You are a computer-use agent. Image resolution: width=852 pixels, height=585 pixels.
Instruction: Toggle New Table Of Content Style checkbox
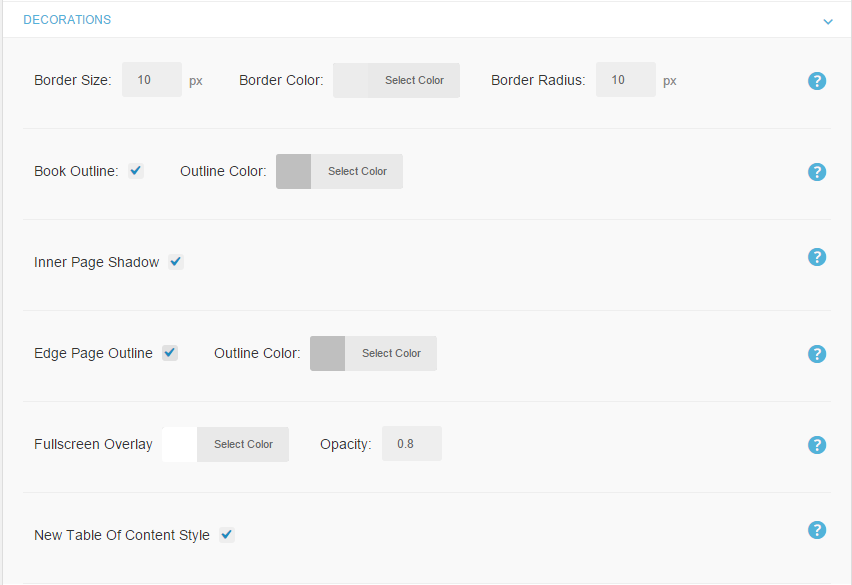coord(227,534)
